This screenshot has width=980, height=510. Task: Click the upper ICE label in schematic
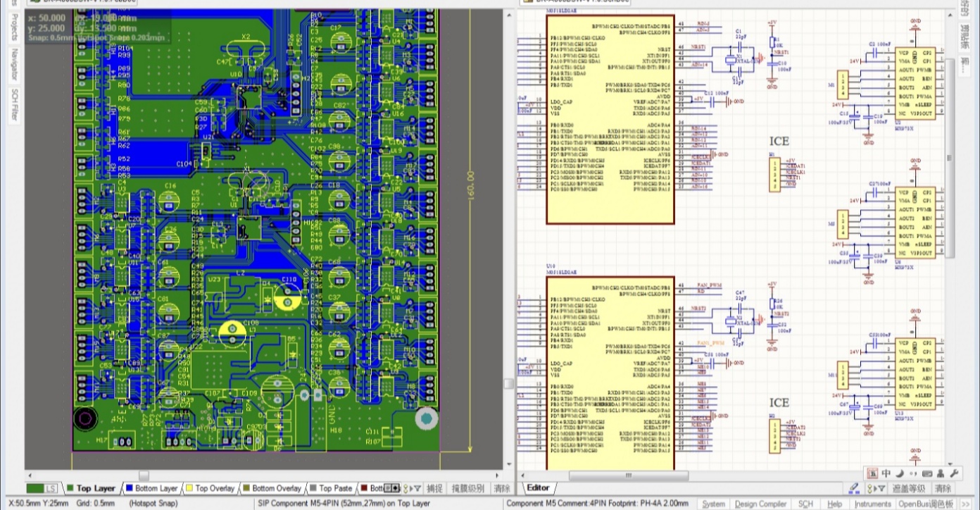pyautogui.click(x=779, y=141)
